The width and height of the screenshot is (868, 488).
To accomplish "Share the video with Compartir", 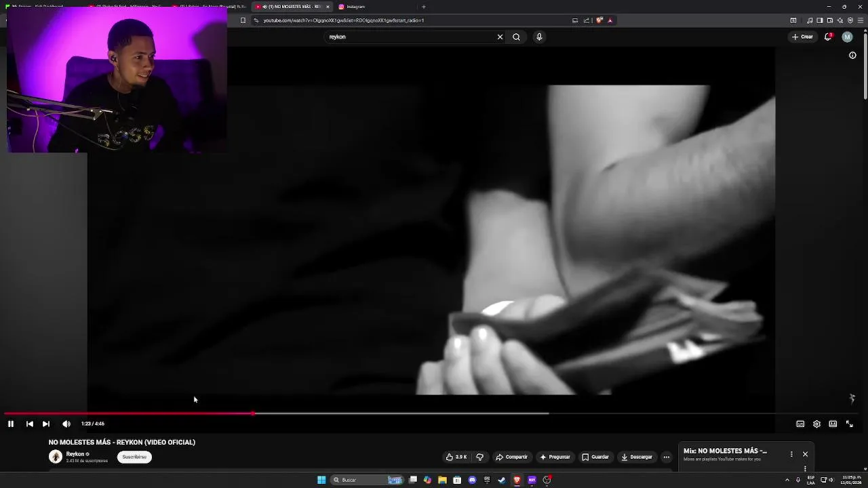I will coord(511,457).
